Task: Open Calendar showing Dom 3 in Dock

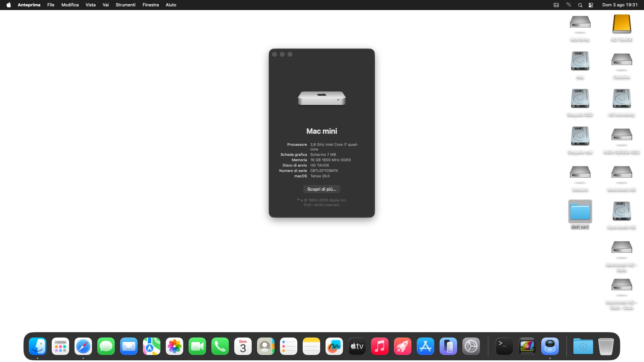Action: (x=243, y=346)
